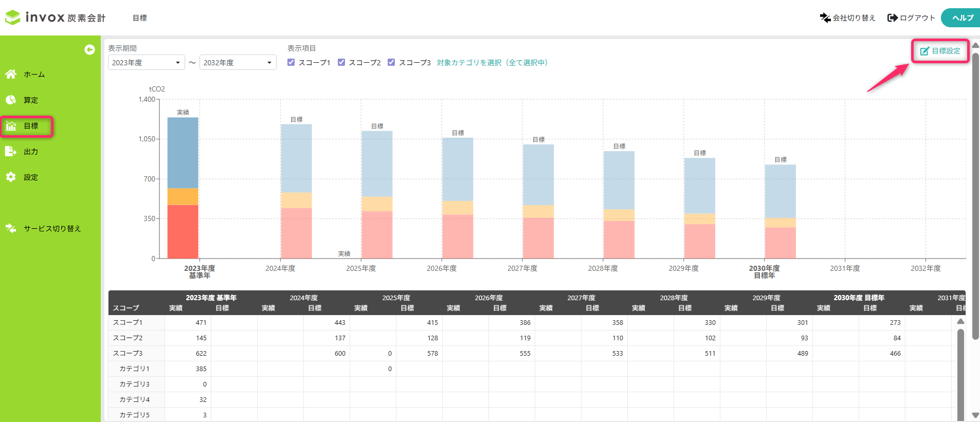Screen dimensions: 980x422
Task: Disable the スコープ3 checkbox
Action: (x=391, y=62)
